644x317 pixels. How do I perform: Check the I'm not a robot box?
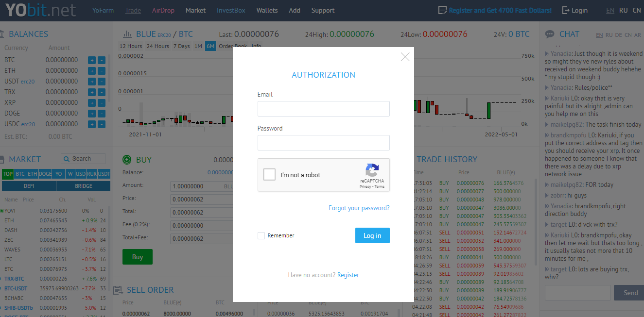(x=269, y=175)
